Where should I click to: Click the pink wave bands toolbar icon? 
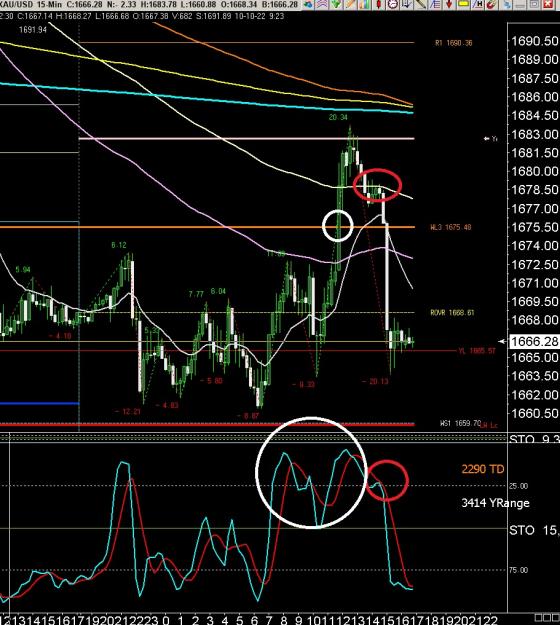click(322, 4)
